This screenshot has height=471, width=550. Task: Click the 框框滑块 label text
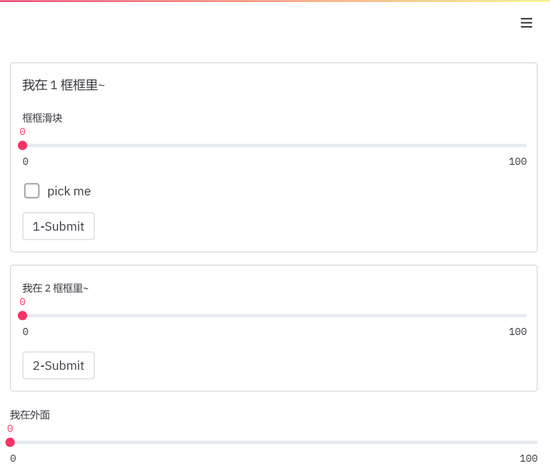coord(42,118)
